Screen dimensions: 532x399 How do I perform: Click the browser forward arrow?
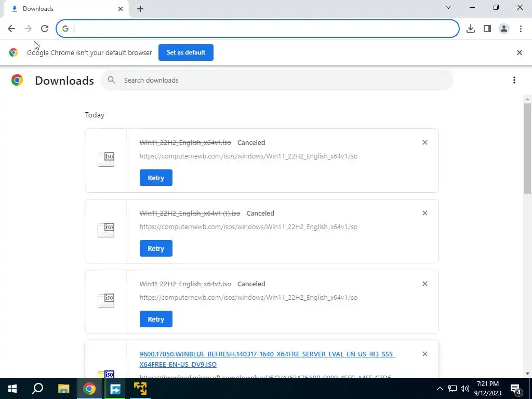pyautogui.click(x=28, y=29)
